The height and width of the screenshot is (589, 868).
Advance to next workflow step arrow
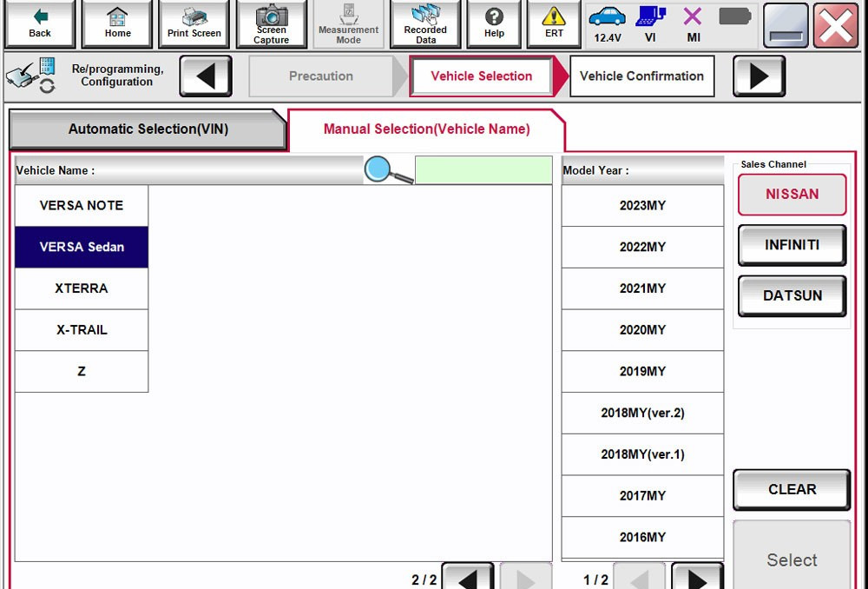tap(759, 76)
